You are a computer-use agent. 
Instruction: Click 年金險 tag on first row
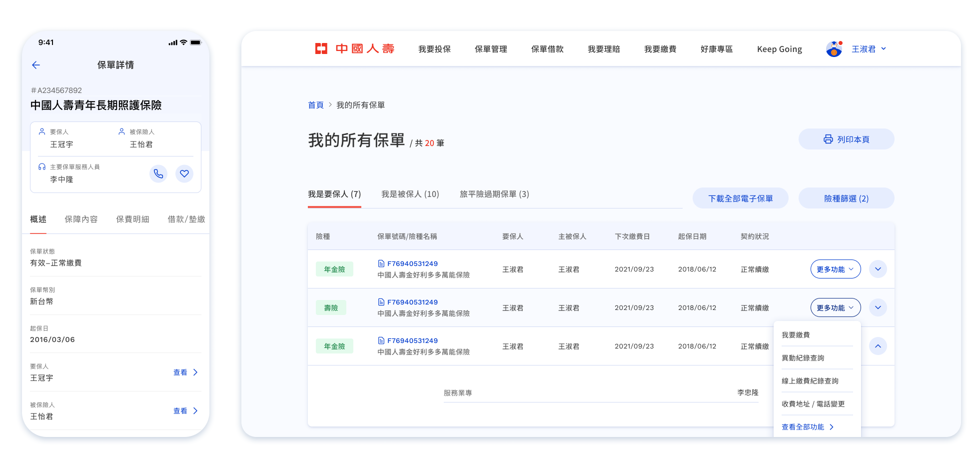[x=334, y=269]
